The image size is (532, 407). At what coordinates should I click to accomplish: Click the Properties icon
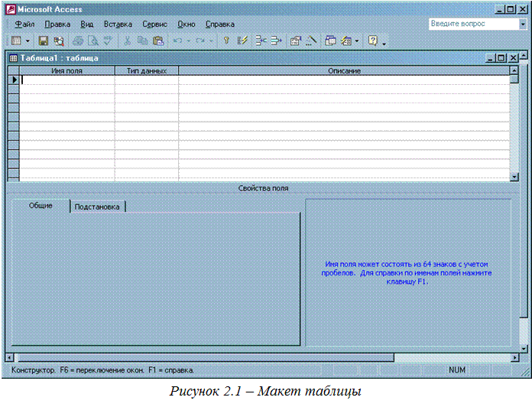click(296, 41)
